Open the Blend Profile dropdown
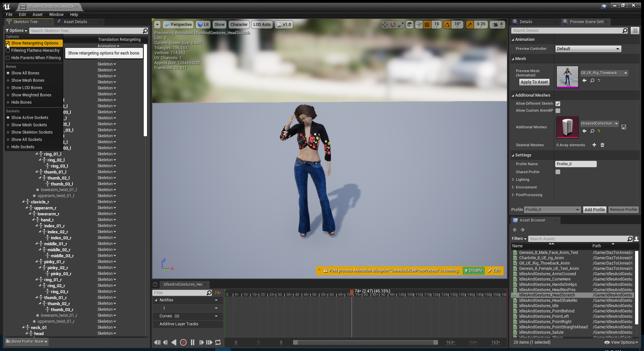Screen dimensions: 644x351 click(x=27, y=342)
